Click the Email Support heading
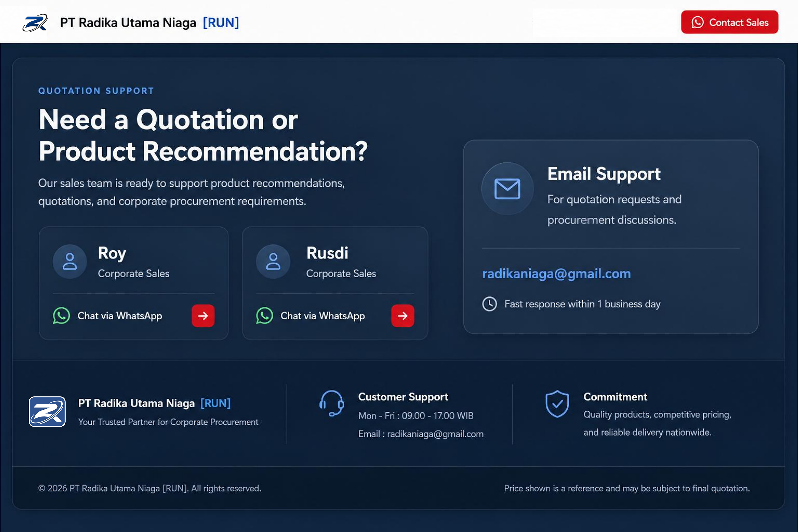 (604, 174)
